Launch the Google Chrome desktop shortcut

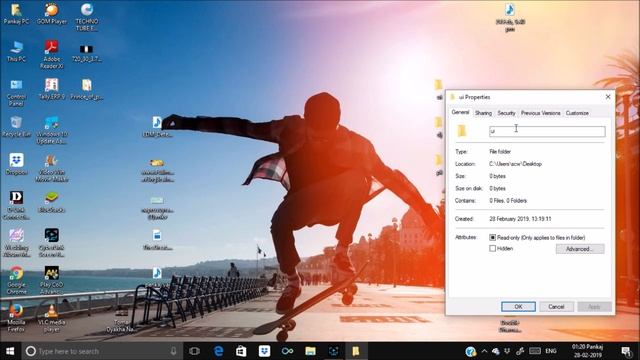[16, 280]
